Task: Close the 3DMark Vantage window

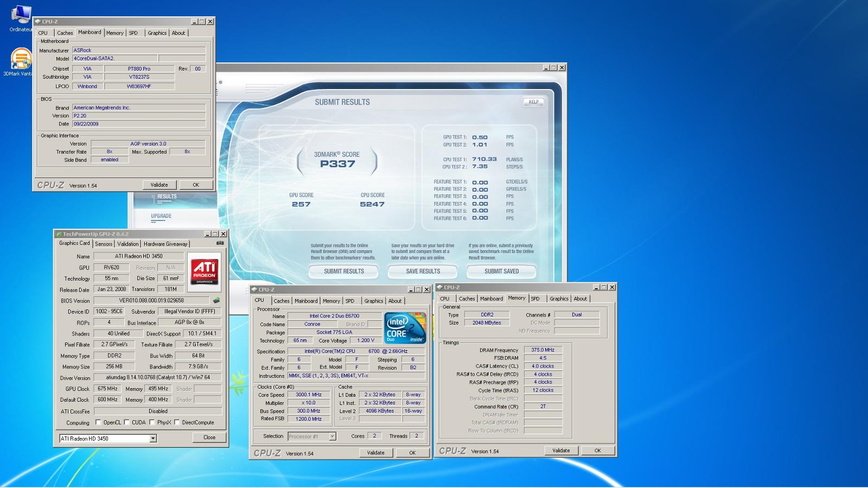Action: tap(562, 68)
